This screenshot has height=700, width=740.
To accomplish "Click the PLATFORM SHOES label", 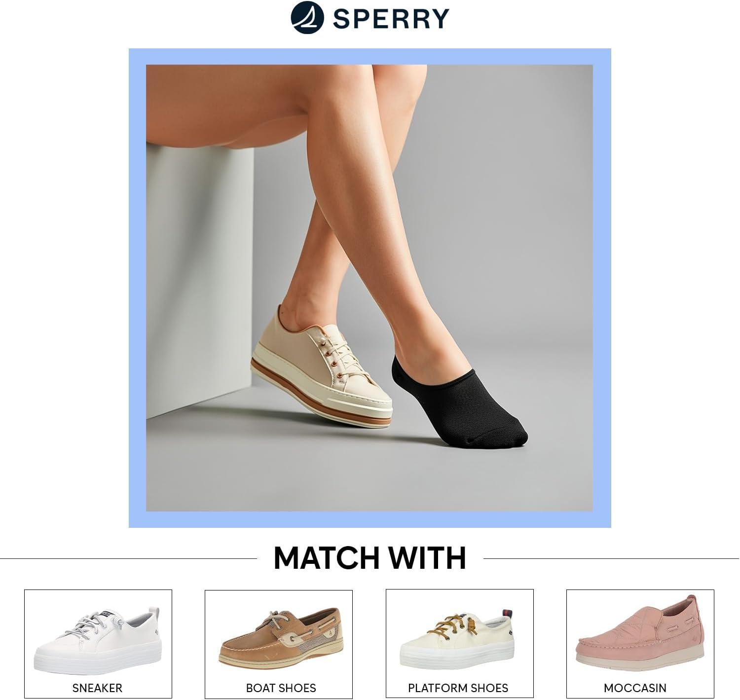I will point(458,687).
